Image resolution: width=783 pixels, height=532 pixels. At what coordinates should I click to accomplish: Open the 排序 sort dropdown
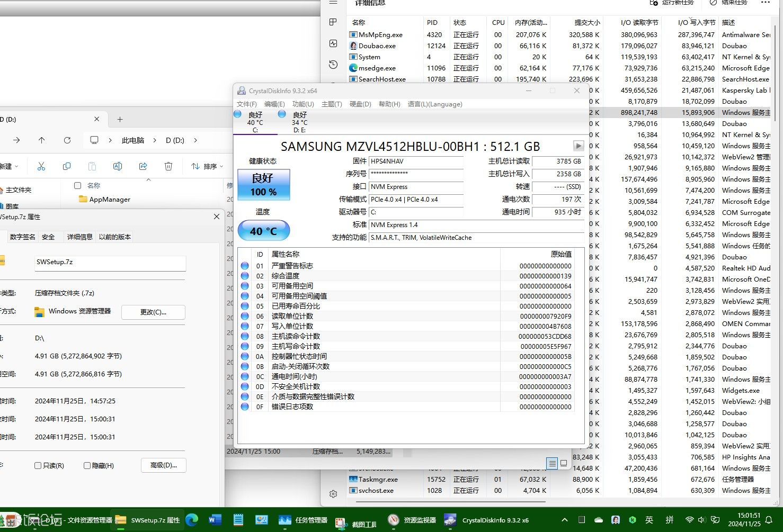pyautogui.click(x=207, y=166)
